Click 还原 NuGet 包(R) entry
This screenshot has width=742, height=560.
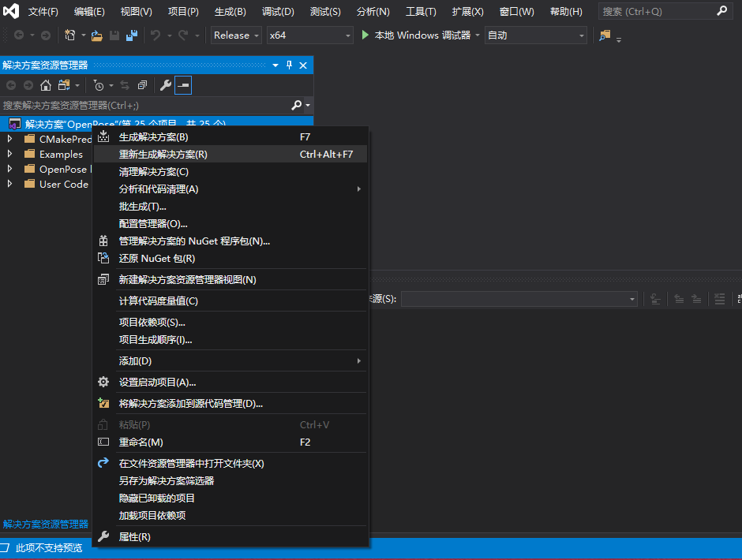pos(230,259)
